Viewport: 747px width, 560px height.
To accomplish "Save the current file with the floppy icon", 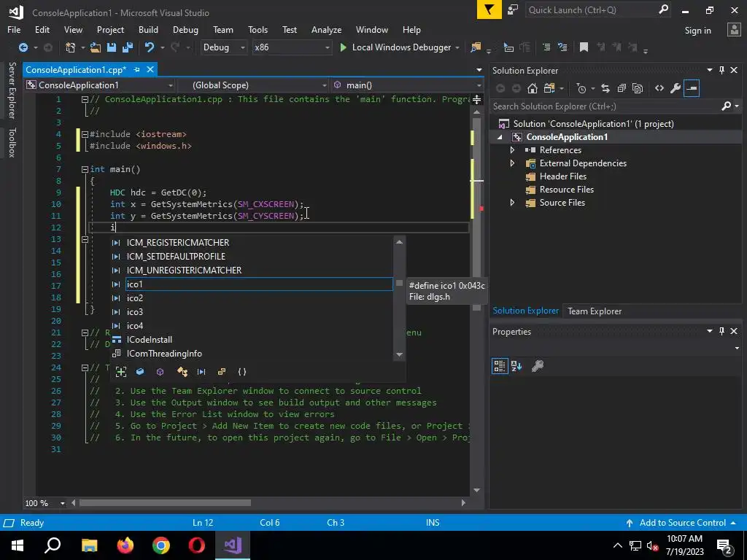I will click(112, 47).
